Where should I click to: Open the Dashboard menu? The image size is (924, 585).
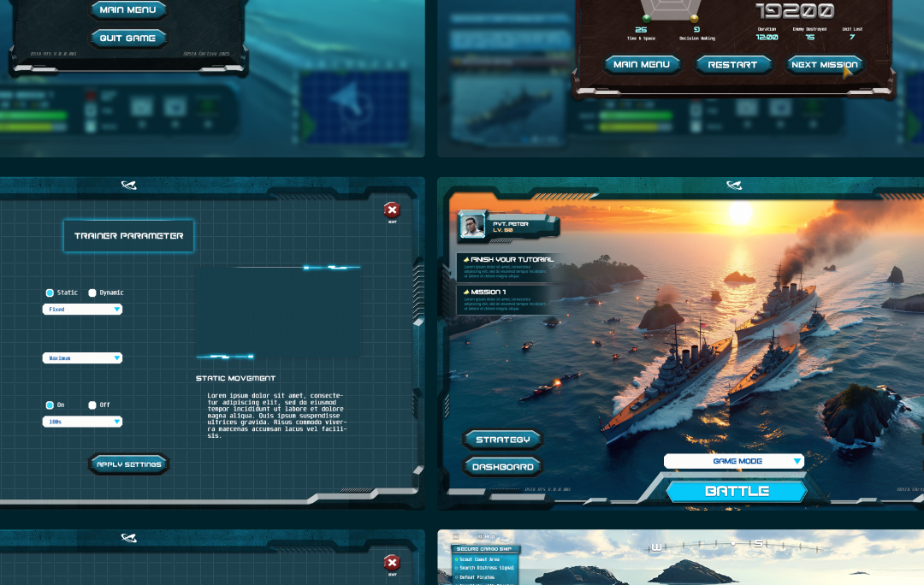503,467
